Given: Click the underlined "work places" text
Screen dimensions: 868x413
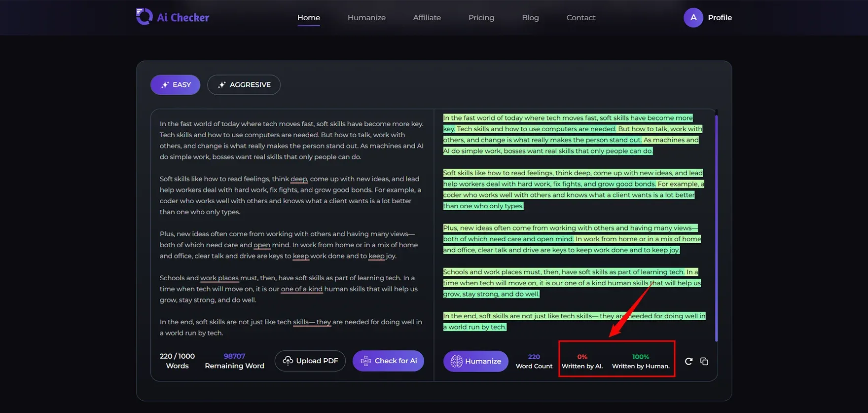Looking at the screenshot, I should [x=219, y=278].
